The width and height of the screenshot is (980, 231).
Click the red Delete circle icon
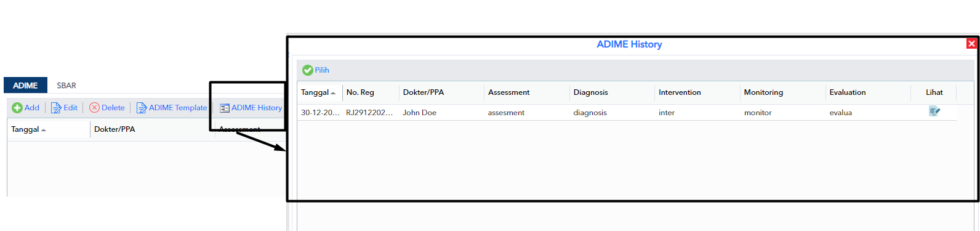tap(94, 108)
